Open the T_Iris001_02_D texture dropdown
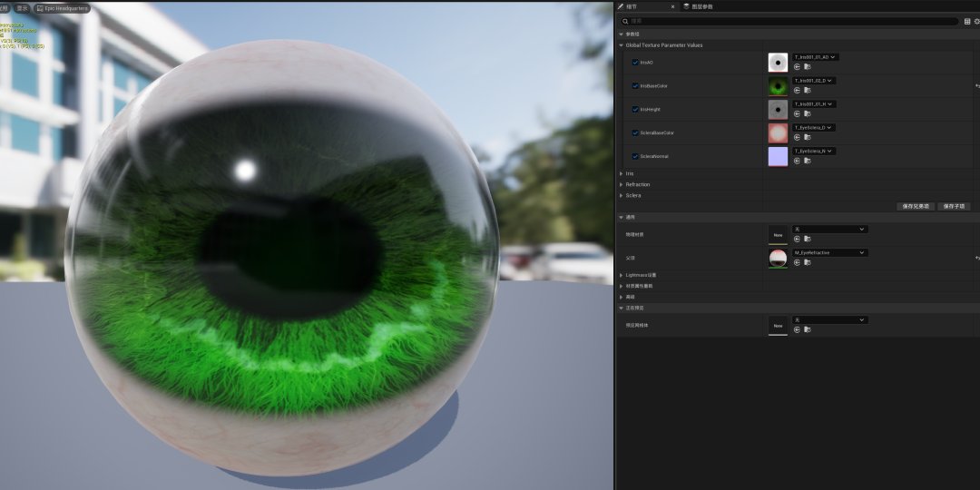 (x=814, y=81)
